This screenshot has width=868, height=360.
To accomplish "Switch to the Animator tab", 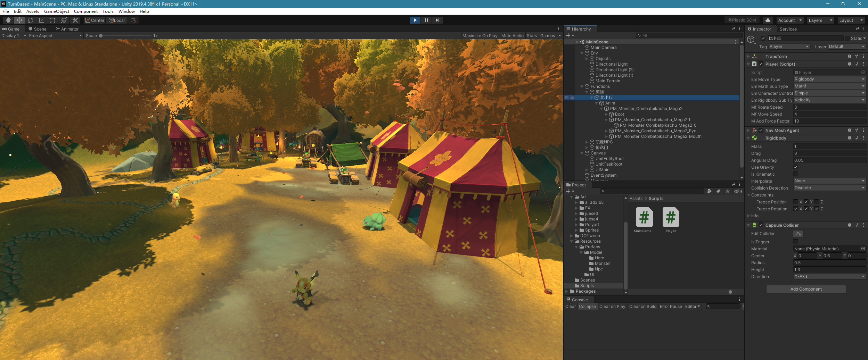I will point(67,29).
